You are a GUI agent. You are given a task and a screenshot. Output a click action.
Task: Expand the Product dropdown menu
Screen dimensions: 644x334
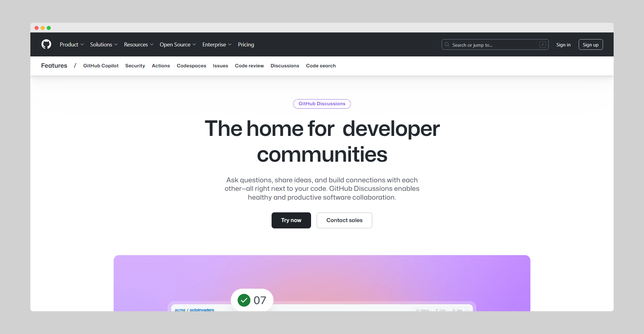(72, 45)
